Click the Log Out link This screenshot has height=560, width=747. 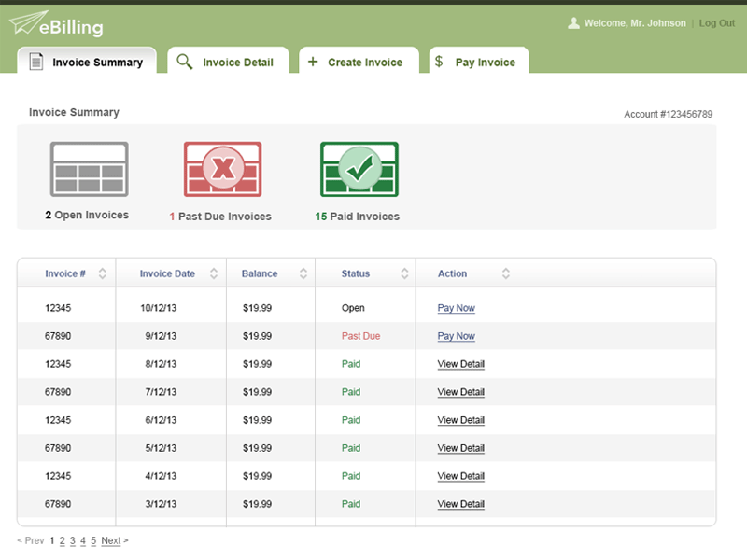(x=717, y=22)
